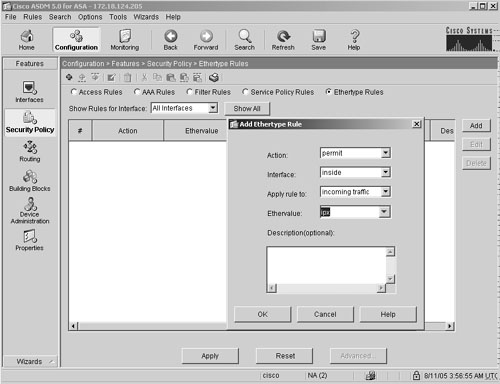This screenshot has height=384, width=500.
Task: Open the Wizards menu in menu bar
Action: 146,17
